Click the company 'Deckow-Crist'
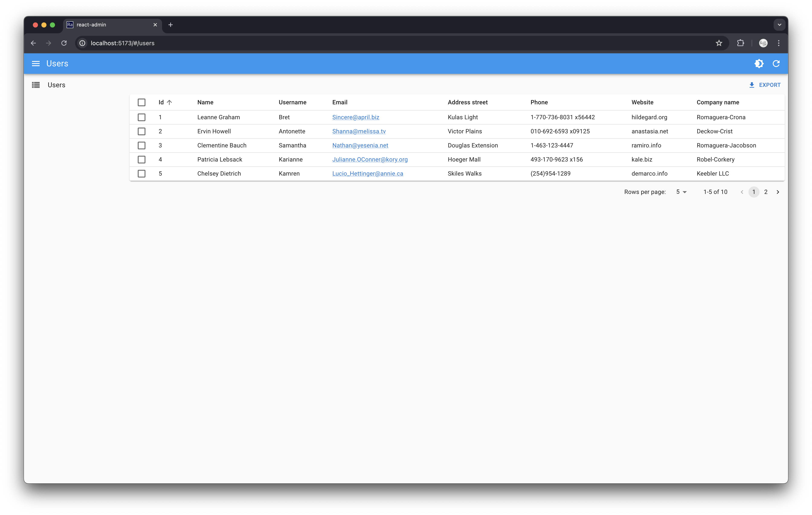Image resolution: width=812 pixels, height=515 pixels. [714, 131]
